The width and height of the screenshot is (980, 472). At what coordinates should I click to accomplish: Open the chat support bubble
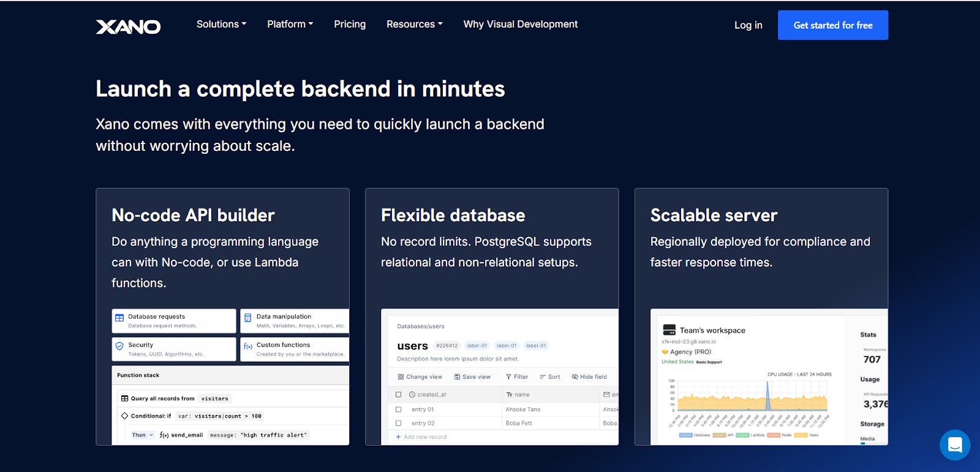955,445
